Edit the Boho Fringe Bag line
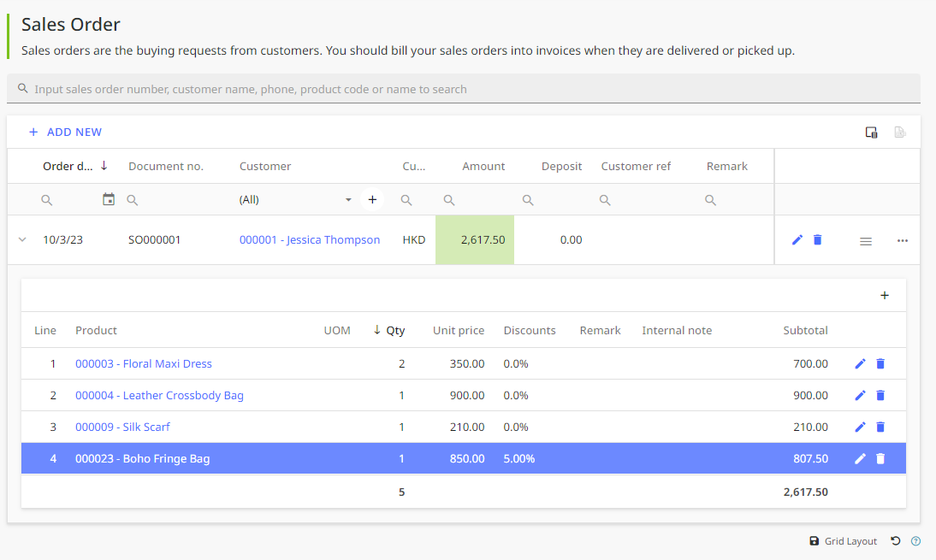936x560 pixels. point(860,458)
